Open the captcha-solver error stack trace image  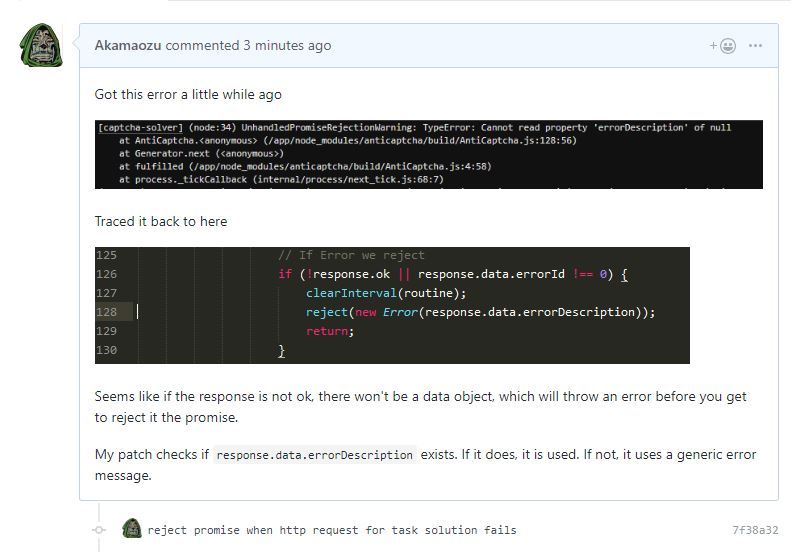428,154
